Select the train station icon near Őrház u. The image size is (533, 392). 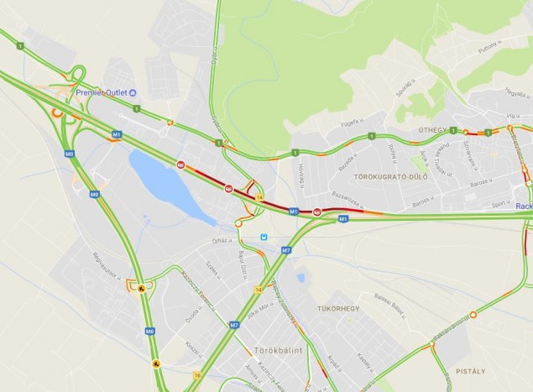(264, 237)
